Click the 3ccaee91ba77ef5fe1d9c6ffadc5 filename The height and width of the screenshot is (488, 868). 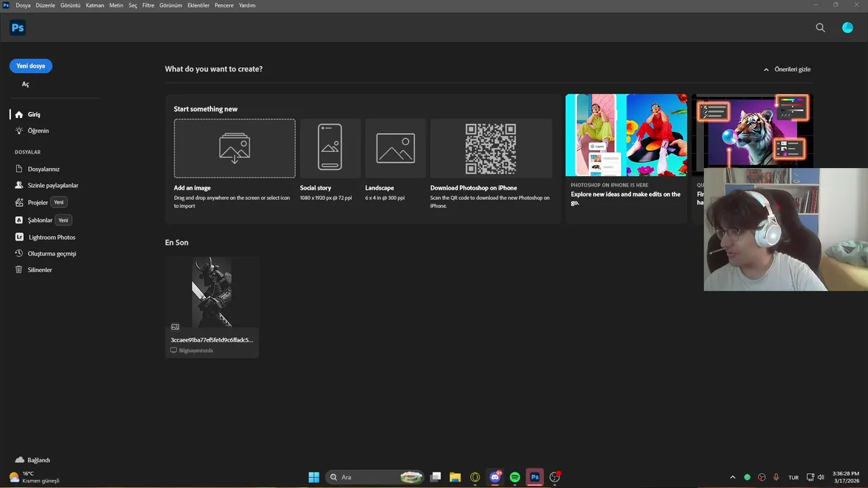pyautogui.click(x=212, y=340)
